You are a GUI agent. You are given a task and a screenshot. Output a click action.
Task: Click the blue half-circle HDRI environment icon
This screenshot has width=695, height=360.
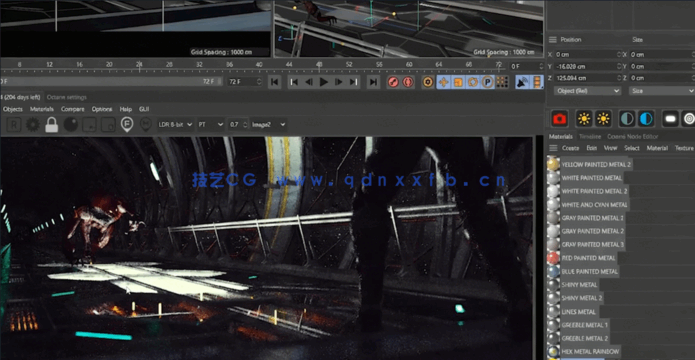click(x=646, y=119)
